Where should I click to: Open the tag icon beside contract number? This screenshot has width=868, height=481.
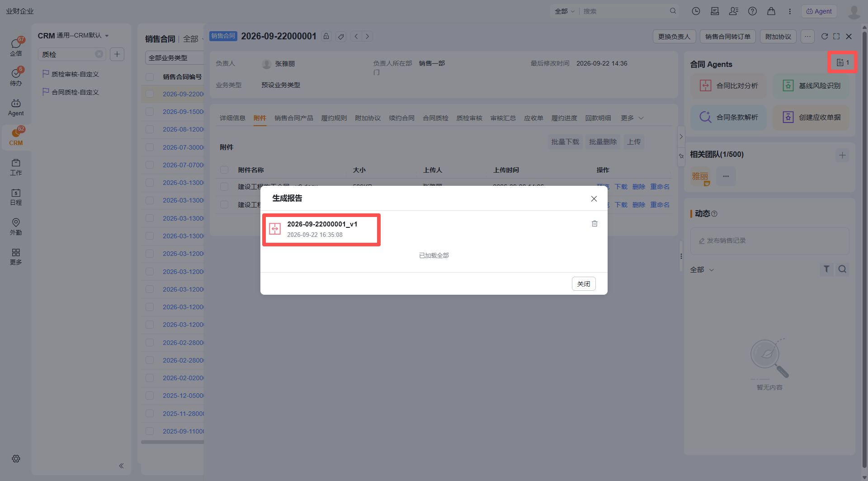341,36
